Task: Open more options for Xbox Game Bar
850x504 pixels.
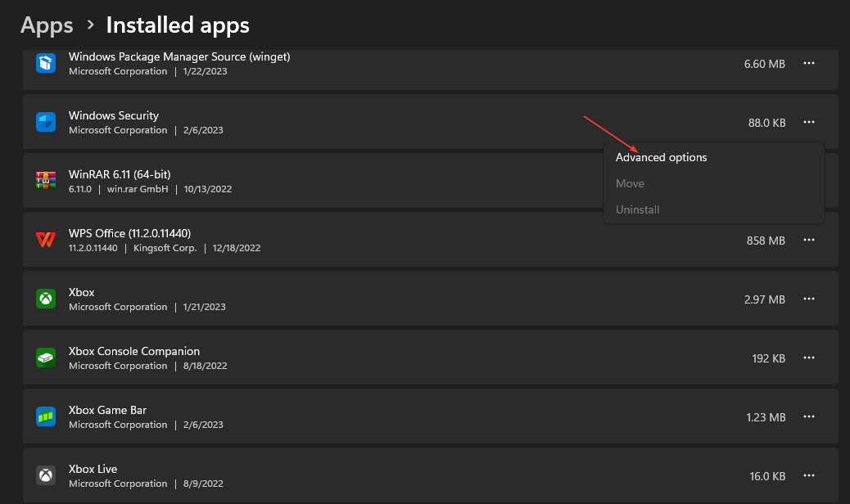Action: (809, 416)
